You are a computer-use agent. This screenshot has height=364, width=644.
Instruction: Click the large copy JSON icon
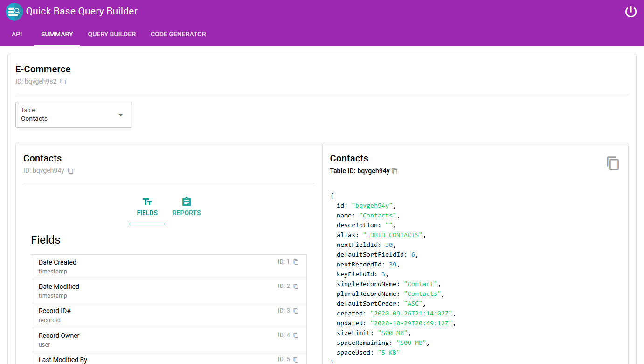[613, 163]
